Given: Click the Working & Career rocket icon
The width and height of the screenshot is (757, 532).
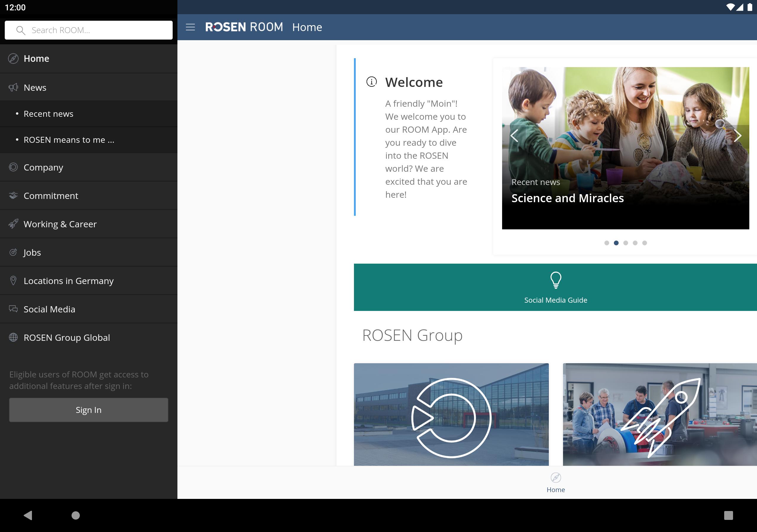Looking at the screenshot, I should 13,224.
